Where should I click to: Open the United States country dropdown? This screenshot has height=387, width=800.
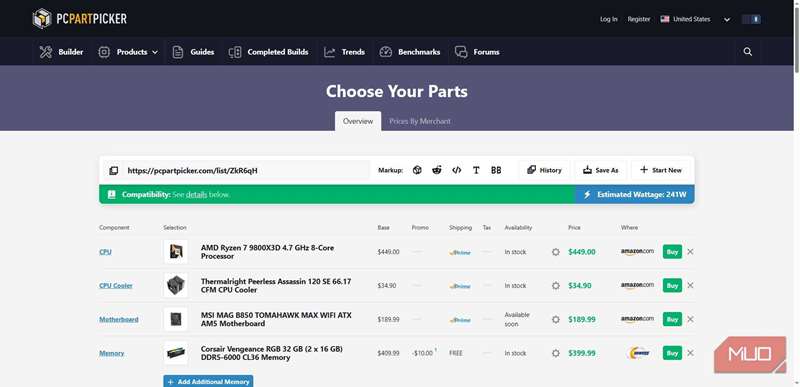pyautogui.click(x=695, y=19)
